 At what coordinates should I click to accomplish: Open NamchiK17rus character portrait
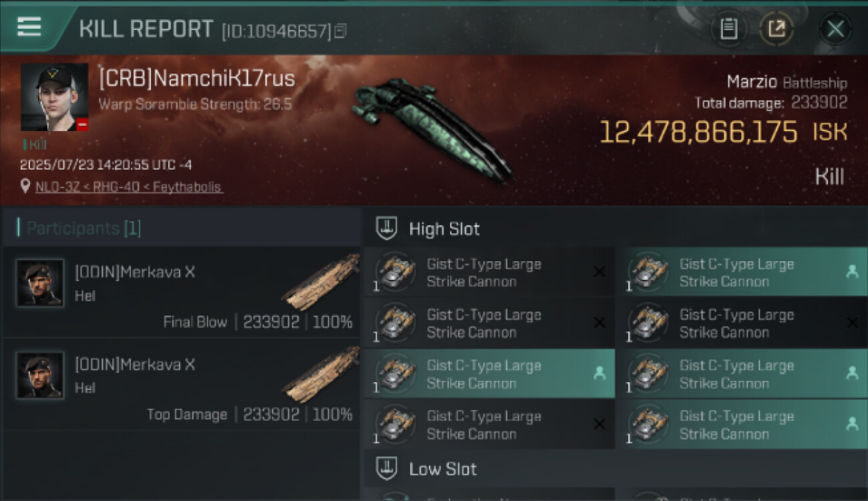tap(54, 97)
